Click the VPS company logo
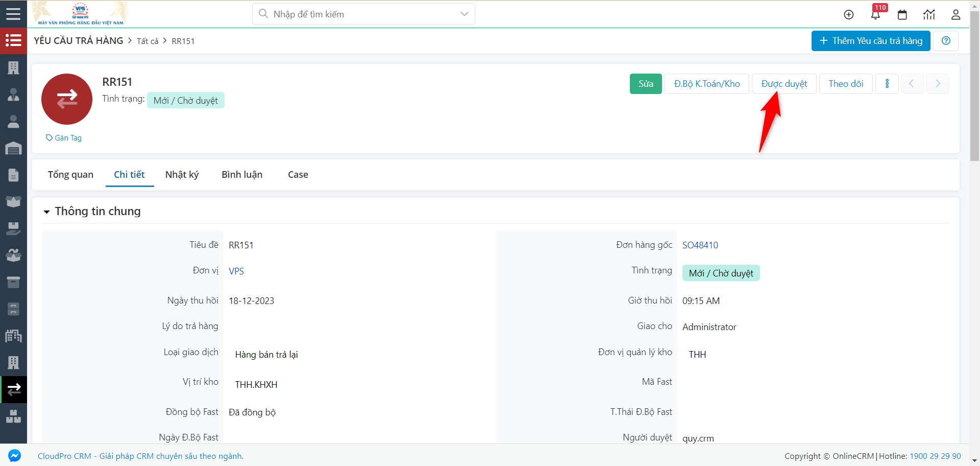This screenshot has height=466, width=980. 81,14
